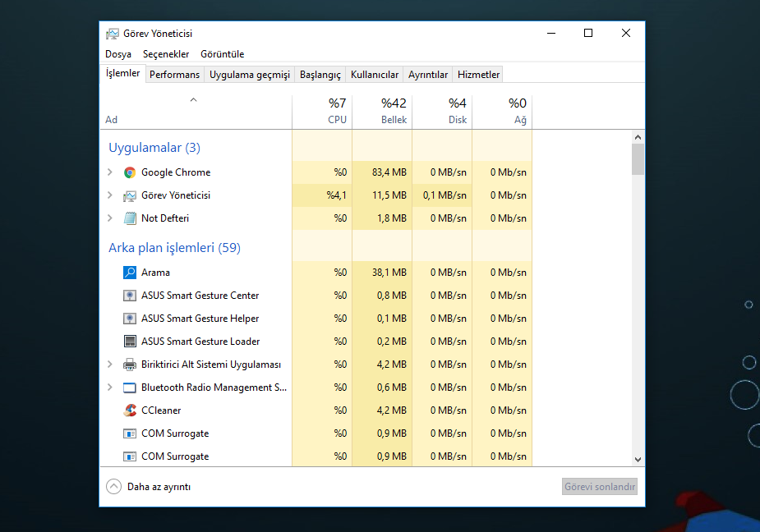
Task: Click the Arama search icon
Action: (x=130, y=273)
